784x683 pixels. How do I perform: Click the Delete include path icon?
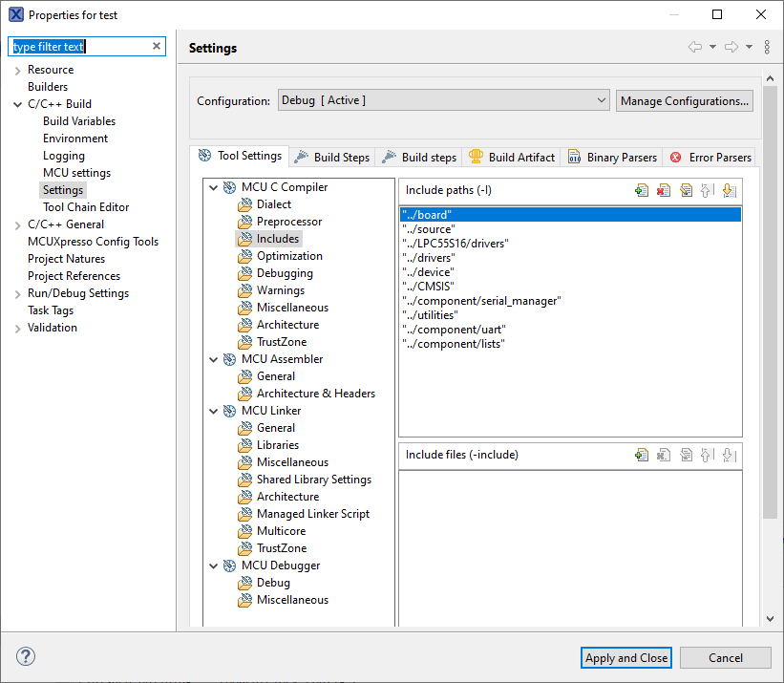pyautogui.click(x=664, y=190)
